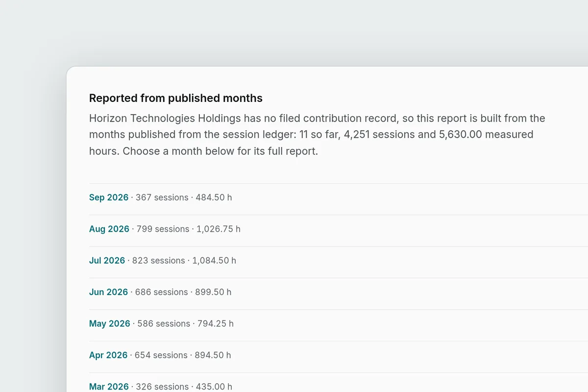Screen dimensions: 588x392
Task: Open the Mar 2026 monthly report
Action: 109,387
